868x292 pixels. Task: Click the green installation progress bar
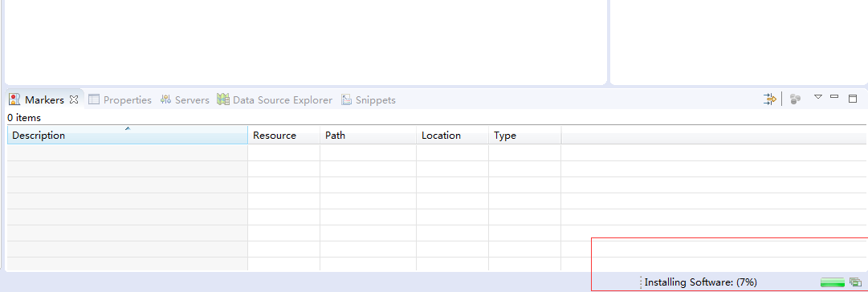tap(832, 282)
